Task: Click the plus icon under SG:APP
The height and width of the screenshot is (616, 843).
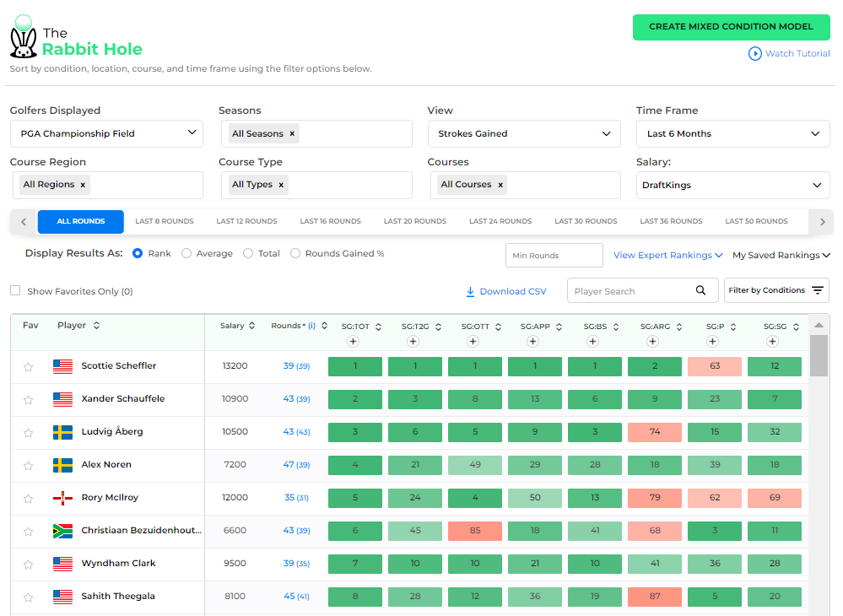Action: point(532,341)
